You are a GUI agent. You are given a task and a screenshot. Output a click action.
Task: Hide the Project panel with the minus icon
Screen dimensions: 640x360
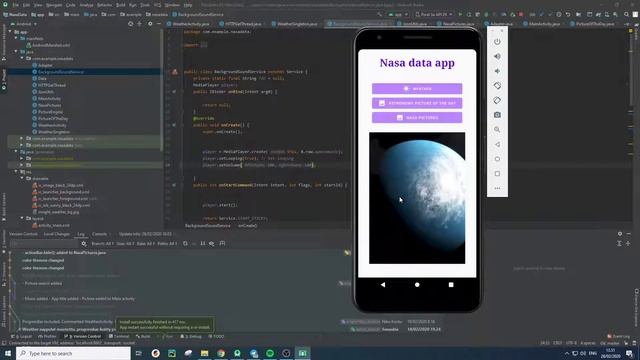[x=158, y=24]
